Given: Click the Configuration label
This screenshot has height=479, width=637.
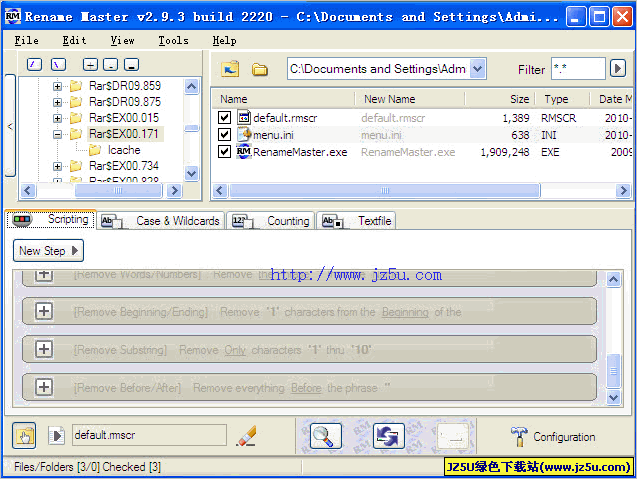Looking at the screenshot, I should click(x=564, y=437).
